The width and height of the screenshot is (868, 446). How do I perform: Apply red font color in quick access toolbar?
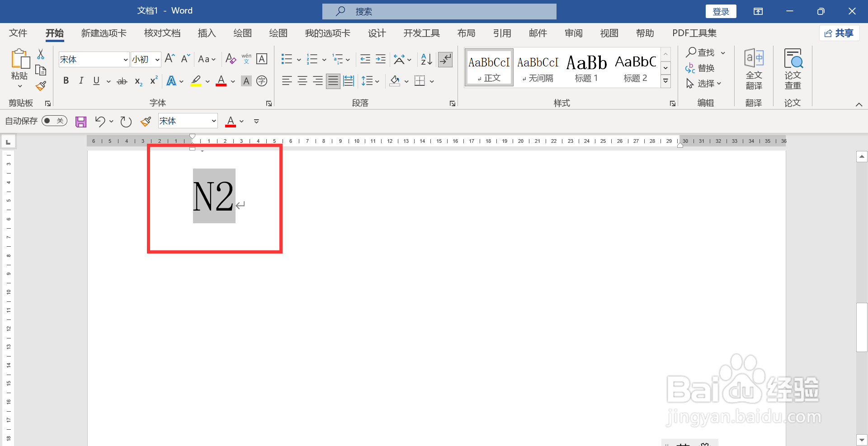[231, 121]
